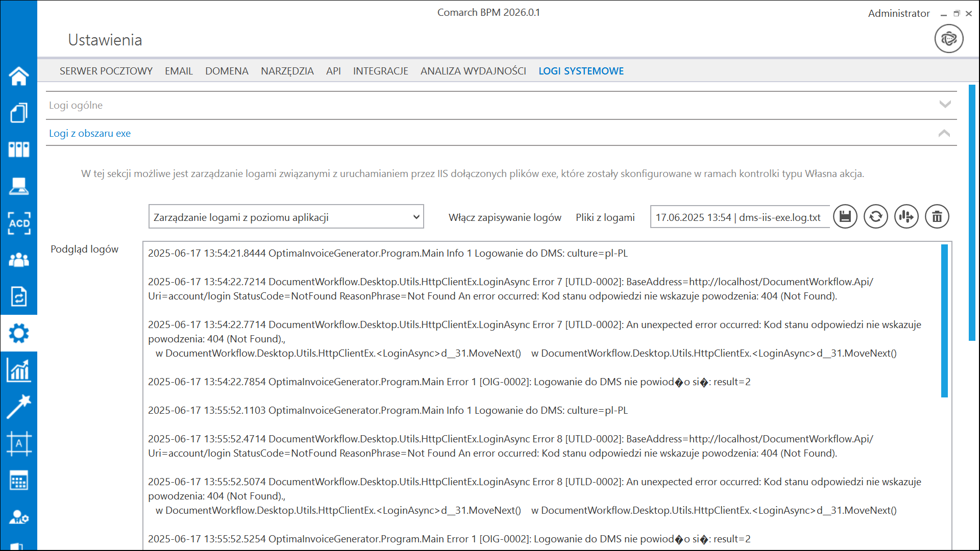Image resolution: width=980 pixels, height=551 pixels.
Task: Switch to the SERWER POCZTOWY tab
Action: click(106, 71)
